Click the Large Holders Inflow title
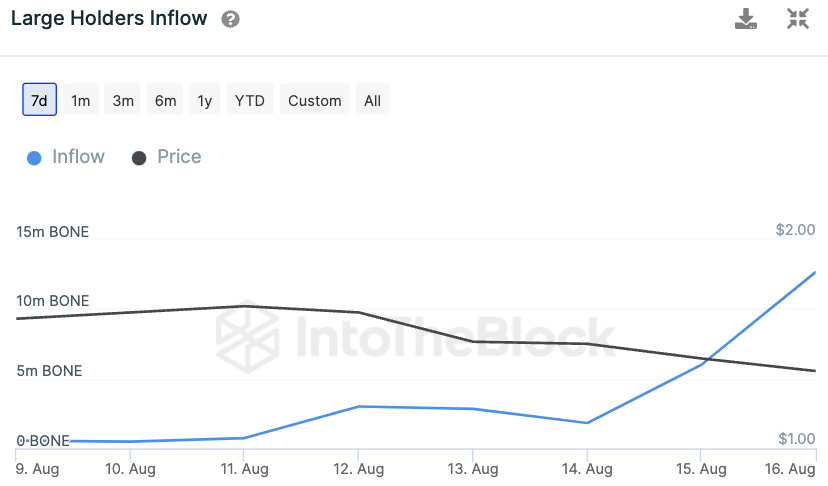 click(109, 18)
